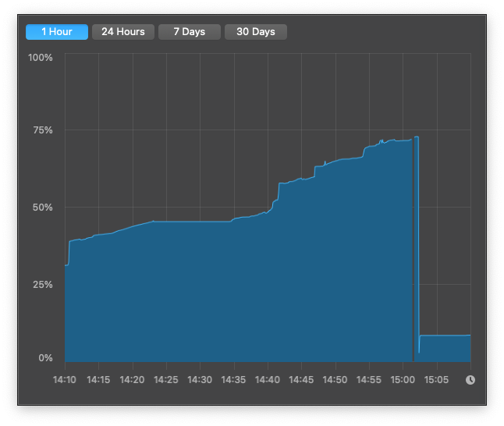Click the 14:40 time label

pyautogui.click(x=268, y=380)
